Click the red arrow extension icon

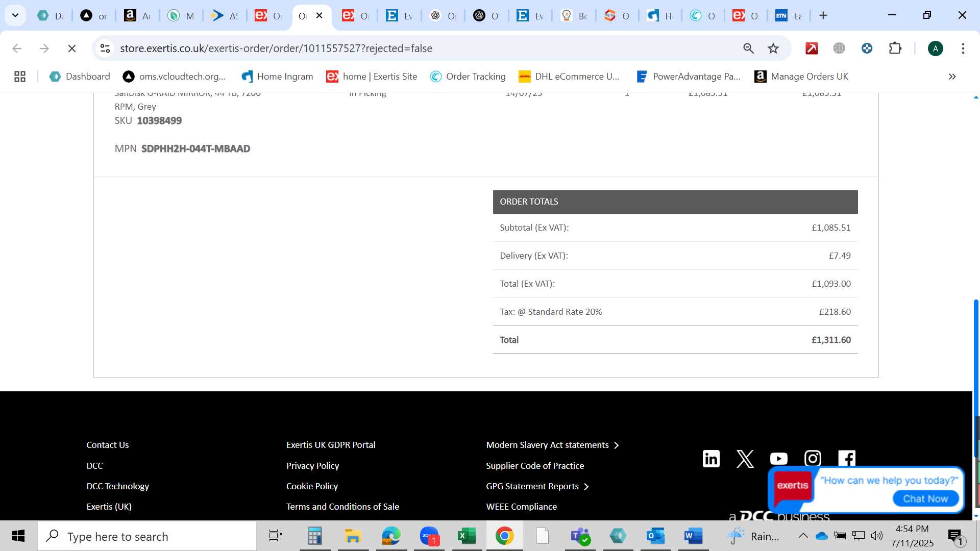click(812, 48)
